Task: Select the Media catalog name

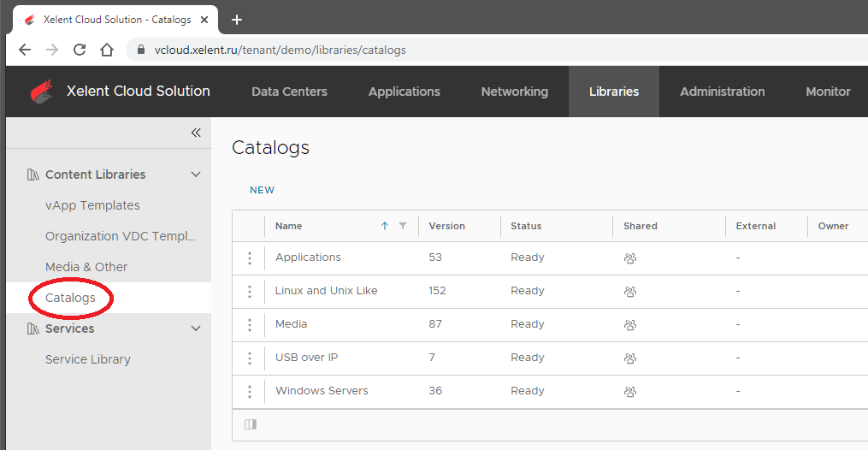Action: (291, 323)
